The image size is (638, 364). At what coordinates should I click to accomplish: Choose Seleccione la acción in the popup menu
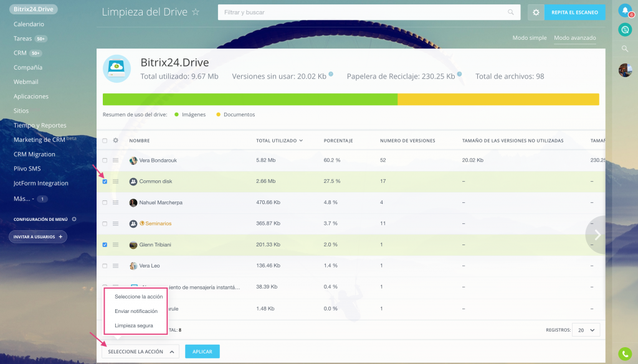pos(138,297)
